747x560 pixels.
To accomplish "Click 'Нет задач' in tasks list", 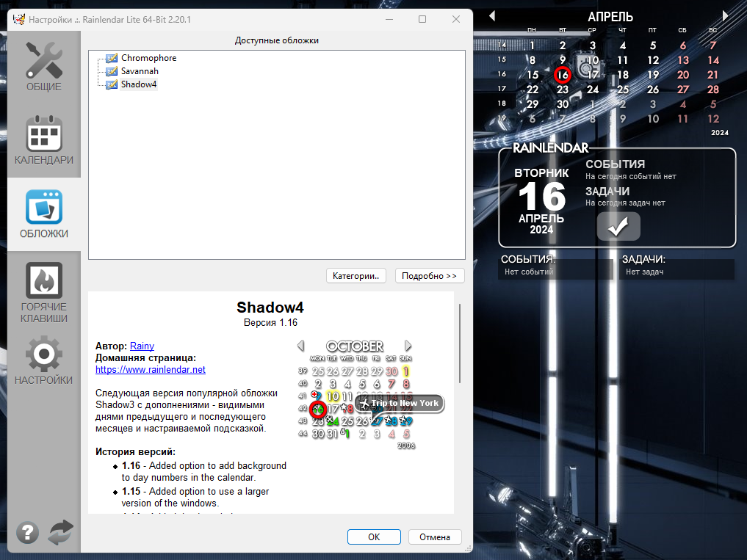I will click(x=645, y=272).
